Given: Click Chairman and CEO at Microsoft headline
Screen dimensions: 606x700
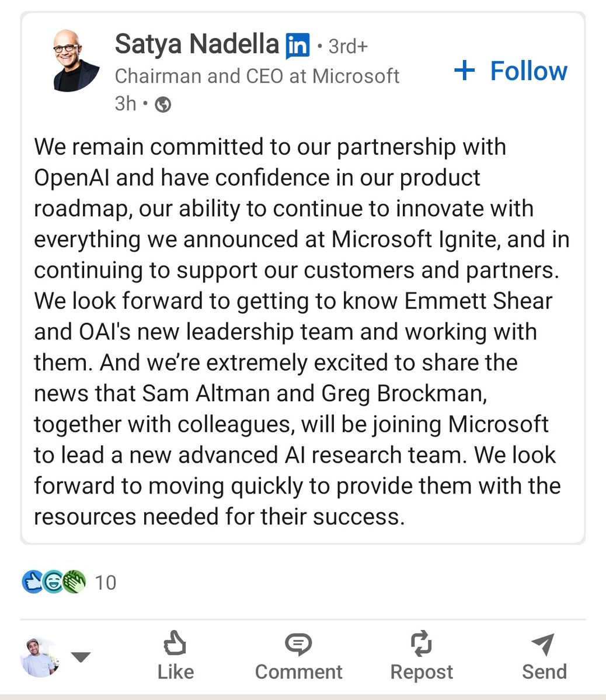Looking at the screenshot, I should point(257,76).
